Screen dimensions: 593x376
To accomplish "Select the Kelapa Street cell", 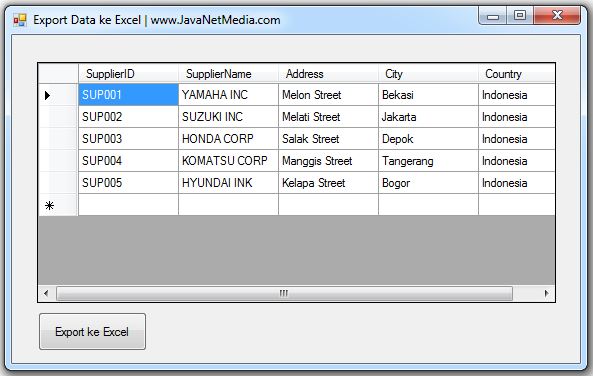I will [328, 182].
